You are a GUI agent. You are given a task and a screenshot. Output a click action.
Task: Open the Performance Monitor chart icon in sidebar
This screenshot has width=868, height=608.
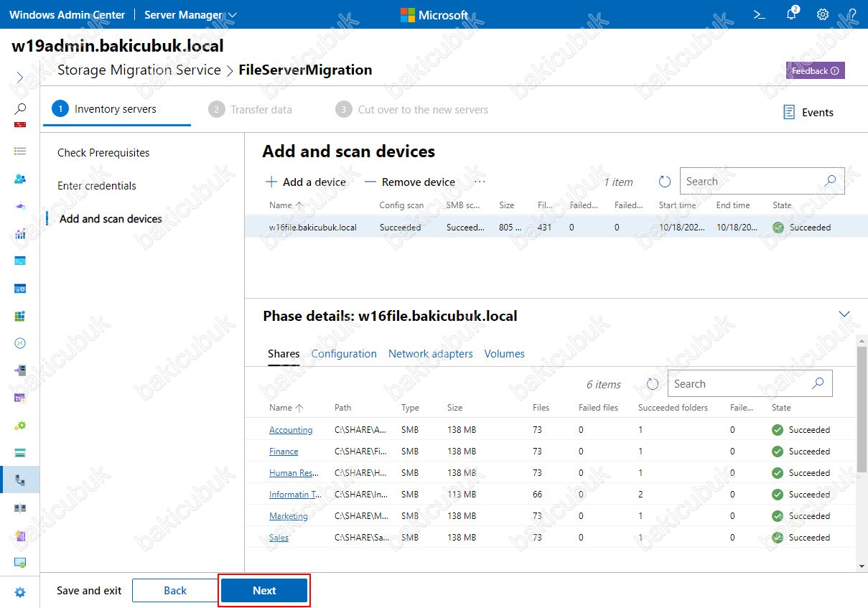[20, 233]
